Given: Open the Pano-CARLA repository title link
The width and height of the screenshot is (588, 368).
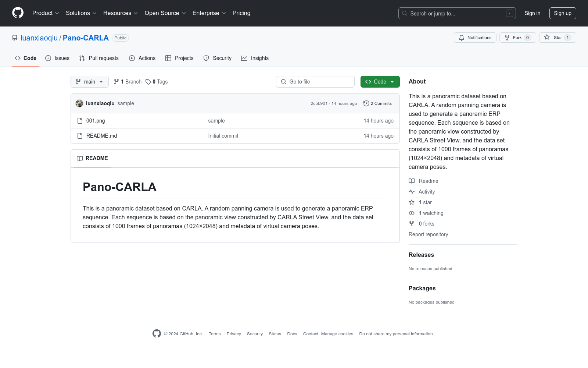Looking at the screenshot, I should pyautogui.click(x=86, y=38).
